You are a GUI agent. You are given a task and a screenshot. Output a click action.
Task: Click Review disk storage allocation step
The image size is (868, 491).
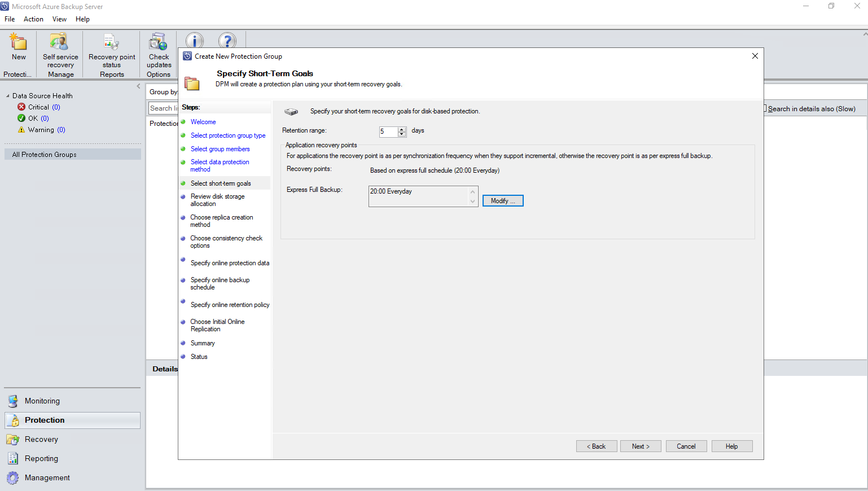click(217, 200)
